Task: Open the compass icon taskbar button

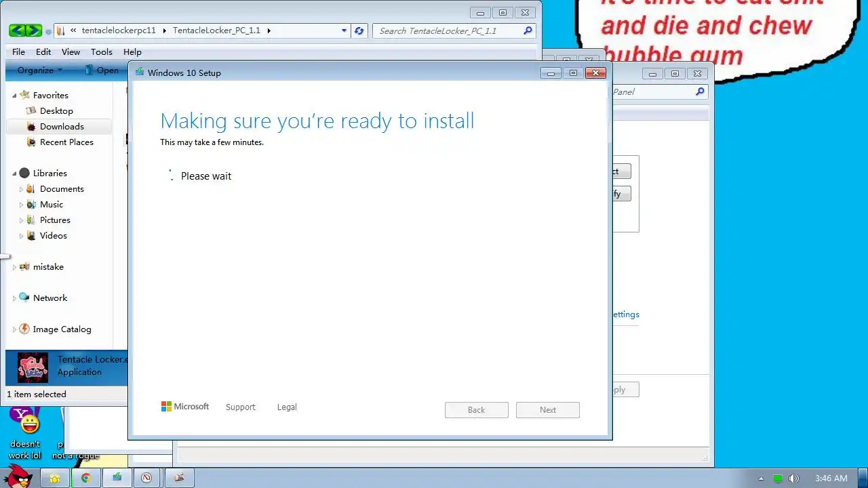Action: coord(146,478)
